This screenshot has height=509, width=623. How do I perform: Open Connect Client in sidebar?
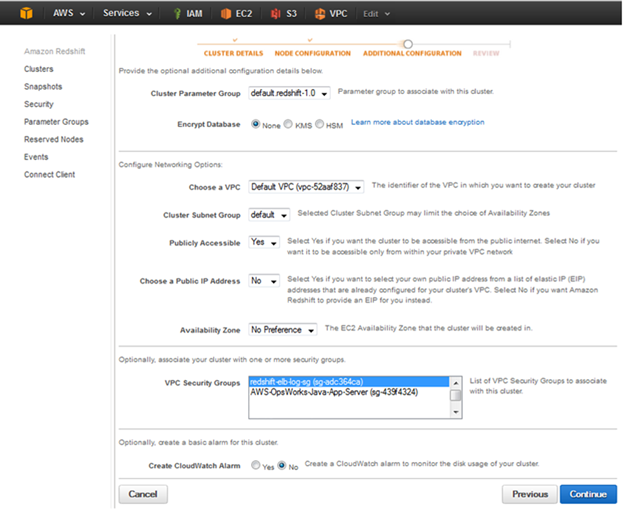click(x=49, y=174)
